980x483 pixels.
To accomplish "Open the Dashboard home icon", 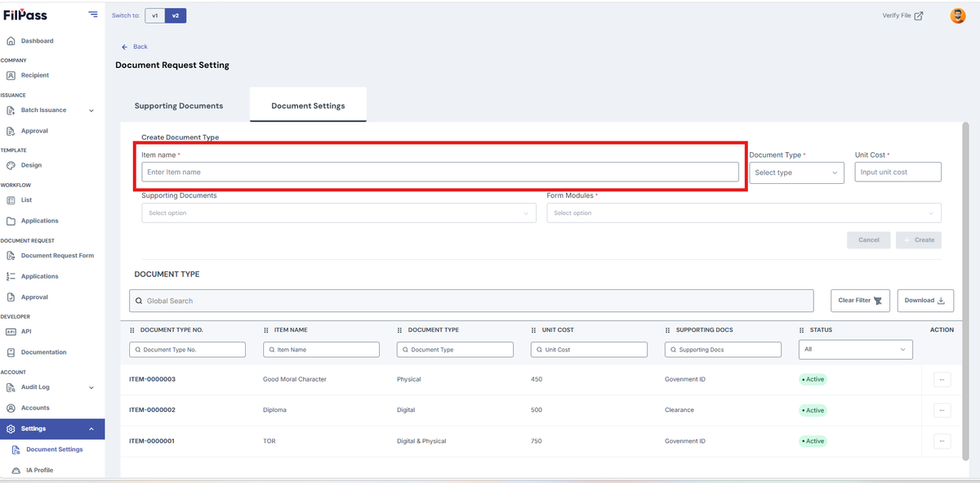I will tap(11, 41).
